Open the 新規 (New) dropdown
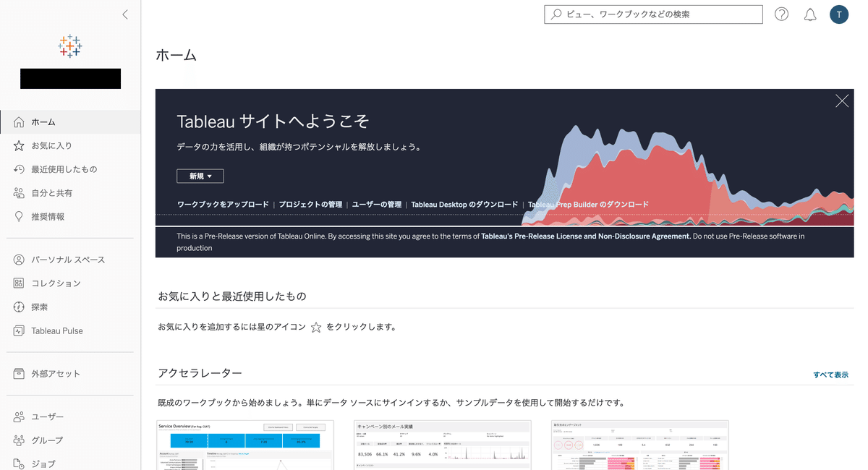This screenshot has height=470, width=868. [200, 176]
